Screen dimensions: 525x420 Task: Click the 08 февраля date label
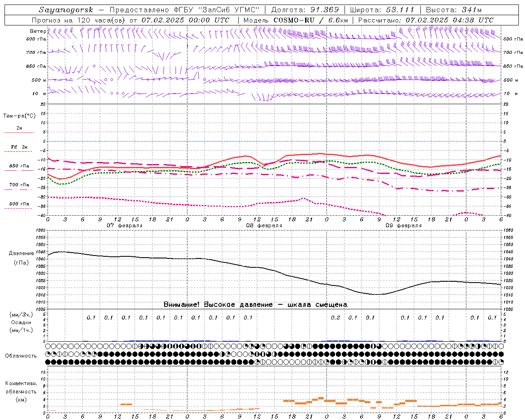point(264,226)
